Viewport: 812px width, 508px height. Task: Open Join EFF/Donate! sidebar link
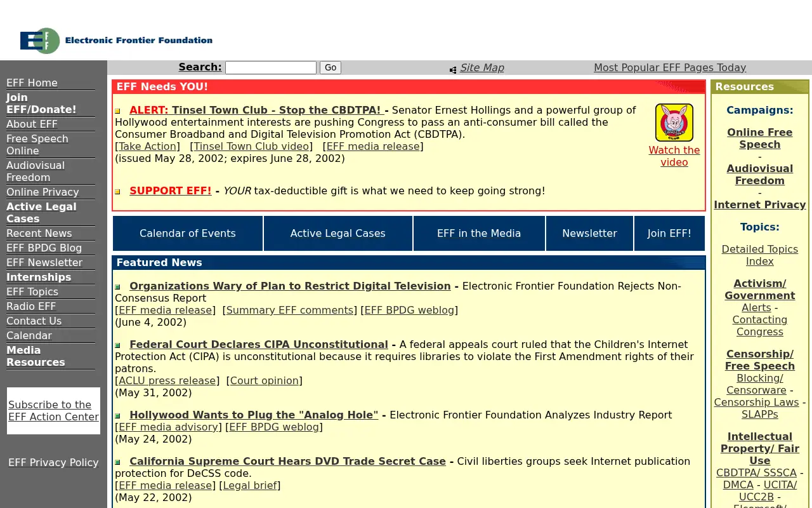pyautogui.click(x=41, y=104)
